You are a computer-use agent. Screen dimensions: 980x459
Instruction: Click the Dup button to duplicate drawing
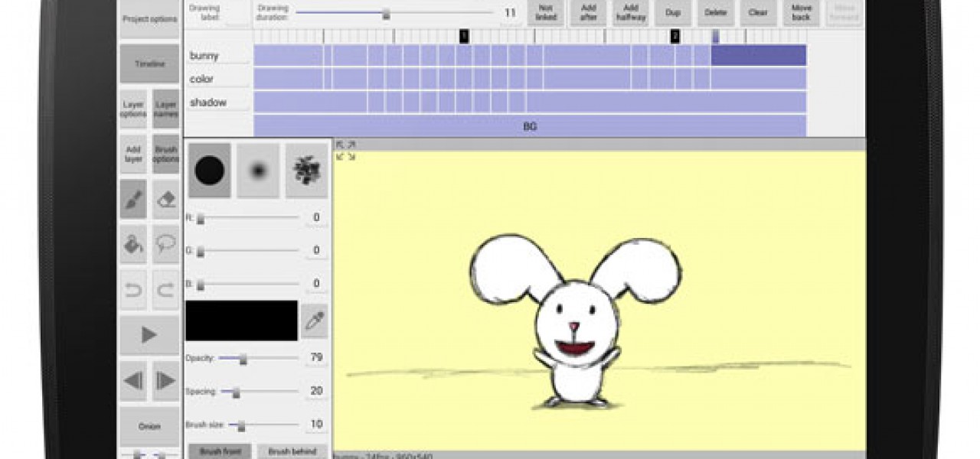pos(673,13)
